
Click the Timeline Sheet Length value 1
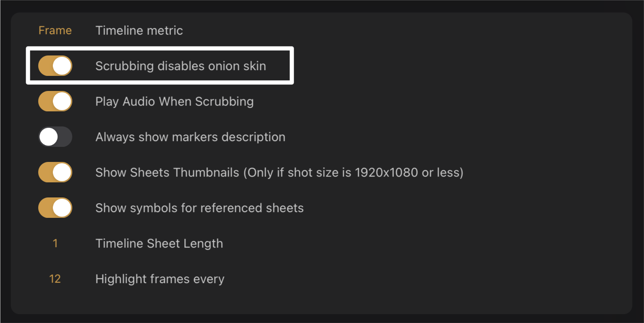[55, 243]
